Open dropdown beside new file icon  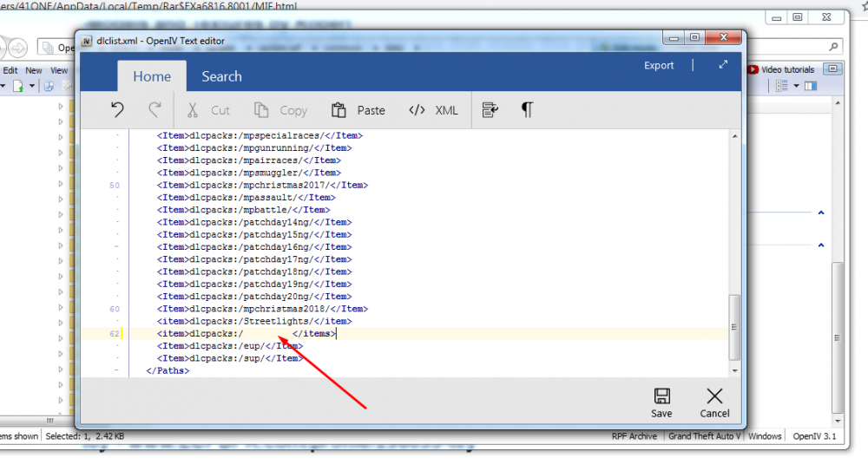[31, 86]
